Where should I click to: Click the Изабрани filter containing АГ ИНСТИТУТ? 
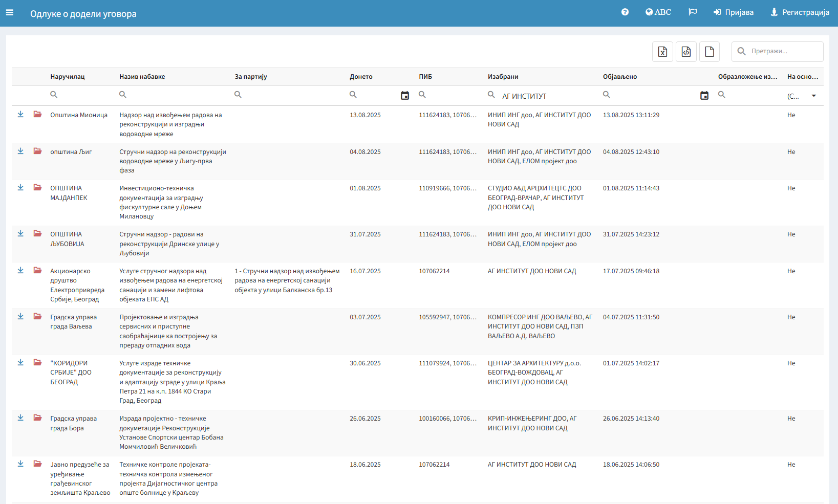pyautogui.click(x=543, y=96)
